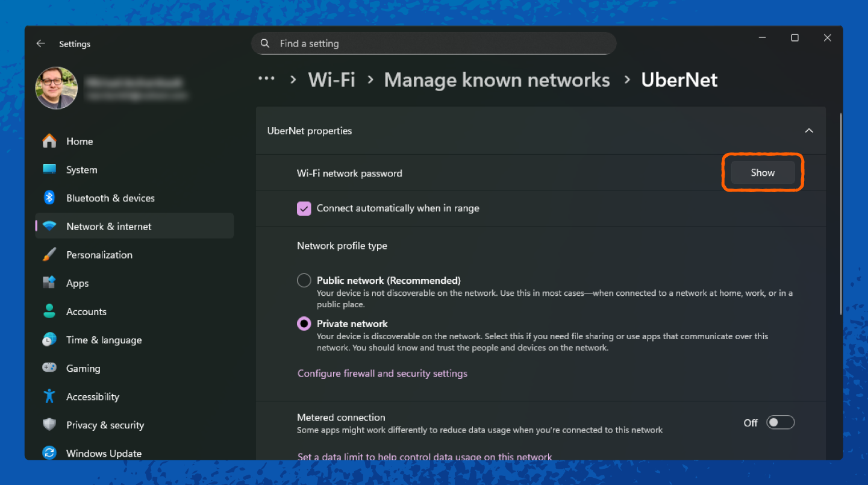Click Wi-Fi in the breadcrumb trail
Image resolution: width=868 pixels, height=485 pixels.
(331, 79)
